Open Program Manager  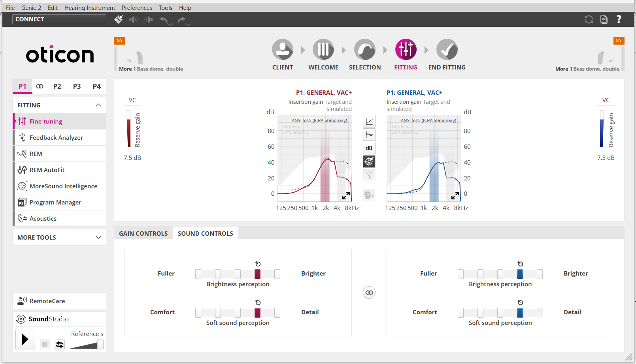tap(59, 202)
